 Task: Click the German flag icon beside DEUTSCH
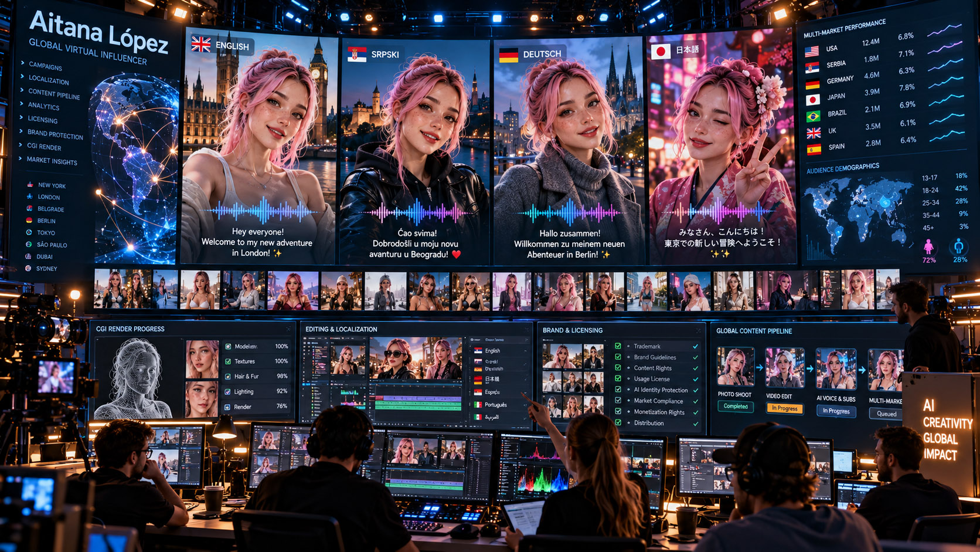coord(508,55)
